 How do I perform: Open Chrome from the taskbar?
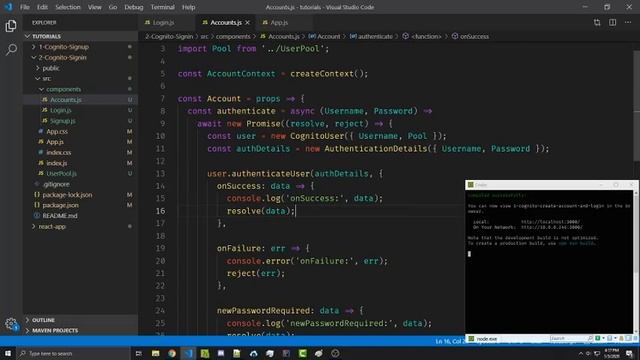click(172, 353)
